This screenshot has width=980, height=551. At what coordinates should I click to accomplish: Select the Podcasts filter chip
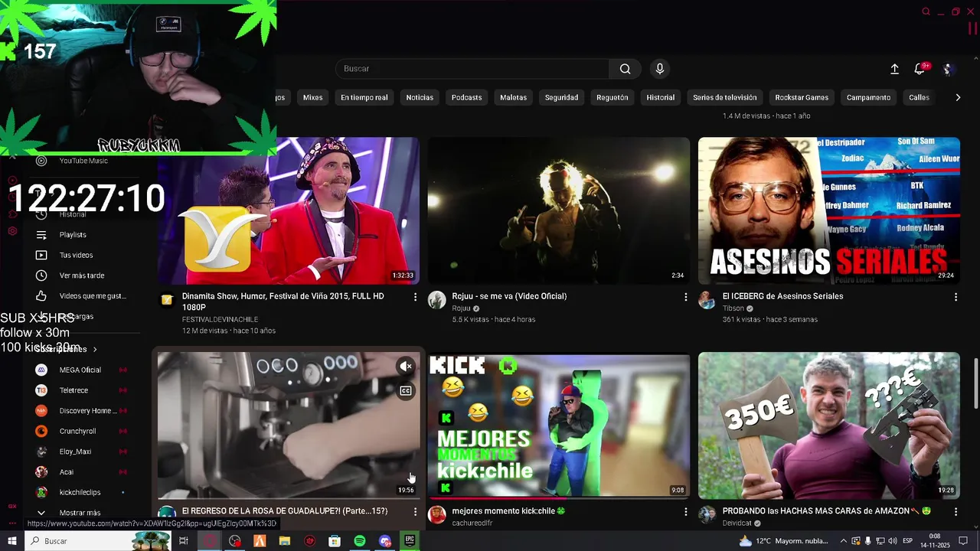(x=466, y=97)
